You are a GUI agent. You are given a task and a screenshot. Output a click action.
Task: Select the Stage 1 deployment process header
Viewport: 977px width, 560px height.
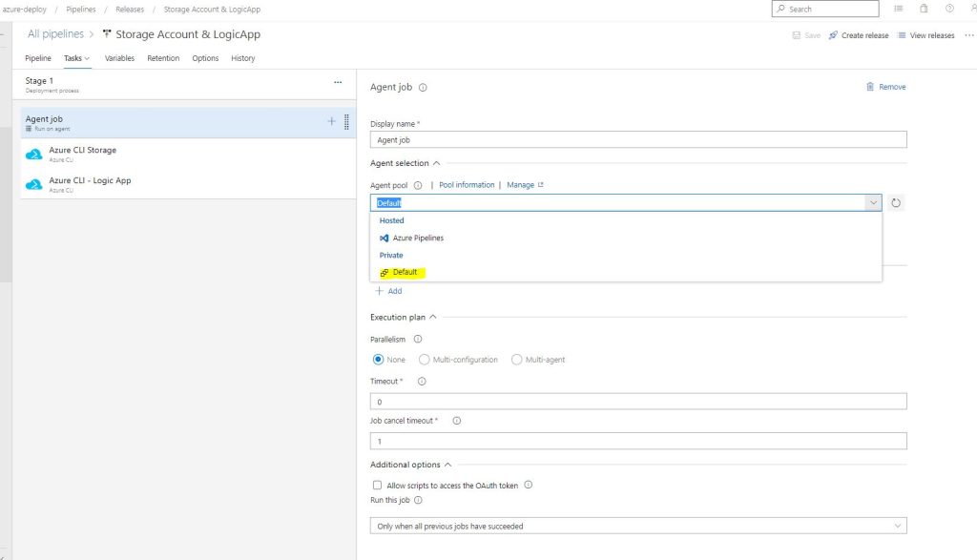[x=184, y=85]
